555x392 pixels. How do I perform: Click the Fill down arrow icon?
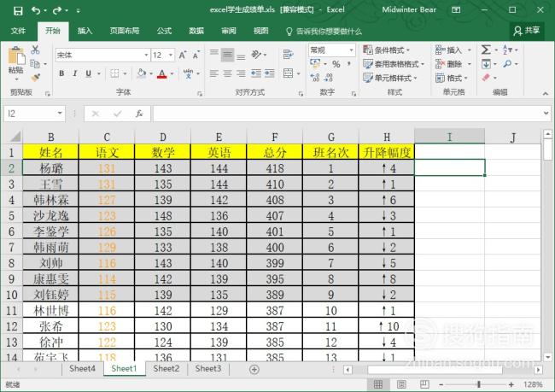pyautogui.click(x=486, y=64)
